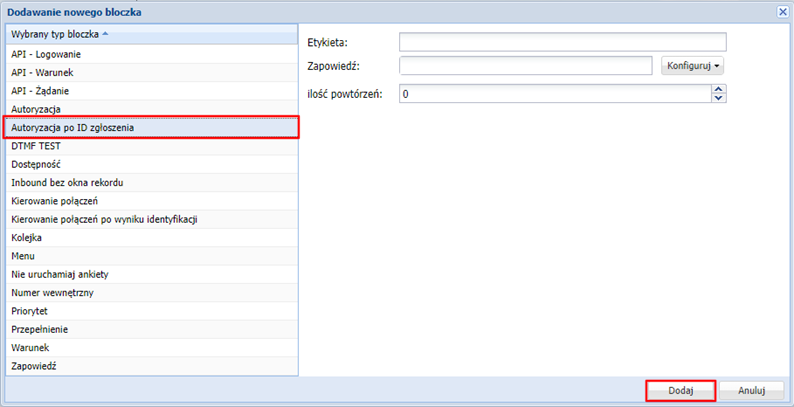Select Przepełnienie block type
The image size is (794, 407).
pos(152,330)
